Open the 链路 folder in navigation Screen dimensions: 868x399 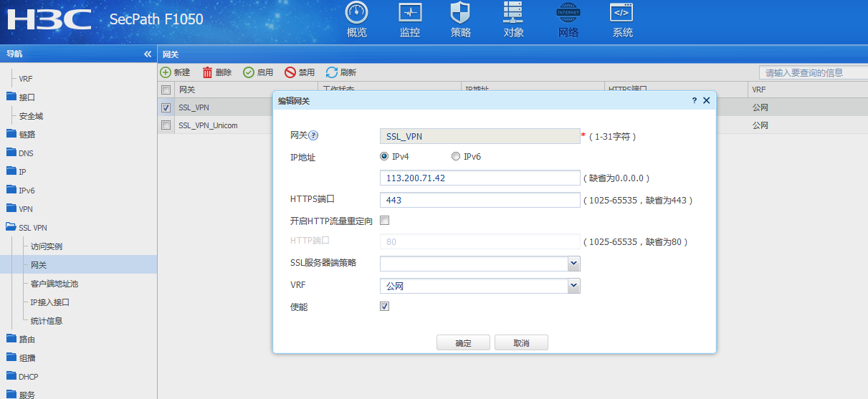click(20, 134)
